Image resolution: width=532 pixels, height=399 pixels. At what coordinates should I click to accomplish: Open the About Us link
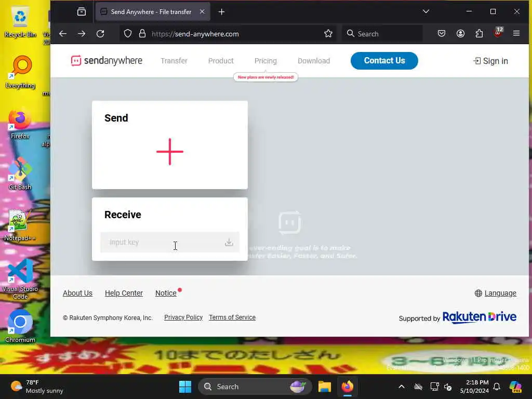(78, 293)
